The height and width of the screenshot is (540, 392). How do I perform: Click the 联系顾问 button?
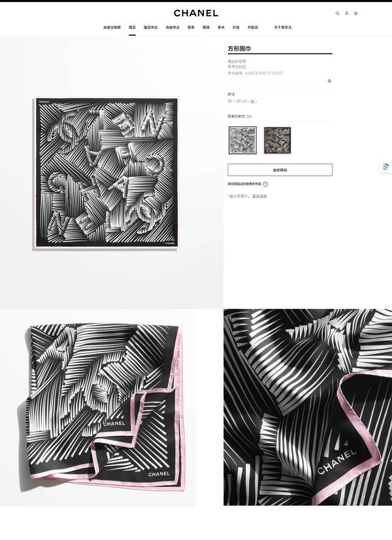pyautogui.click(x=280, y=170)
